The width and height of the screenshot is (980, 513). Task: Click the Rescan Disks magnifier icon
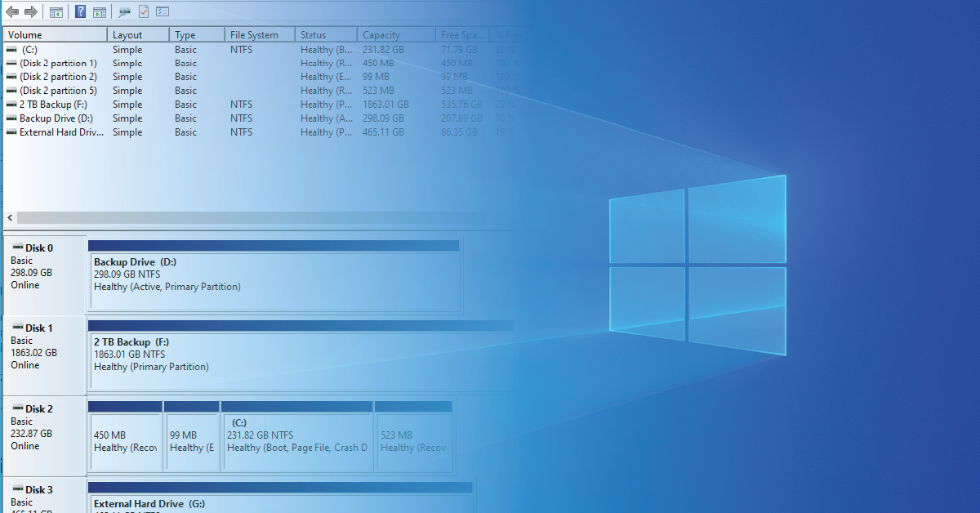coord(124,11)
